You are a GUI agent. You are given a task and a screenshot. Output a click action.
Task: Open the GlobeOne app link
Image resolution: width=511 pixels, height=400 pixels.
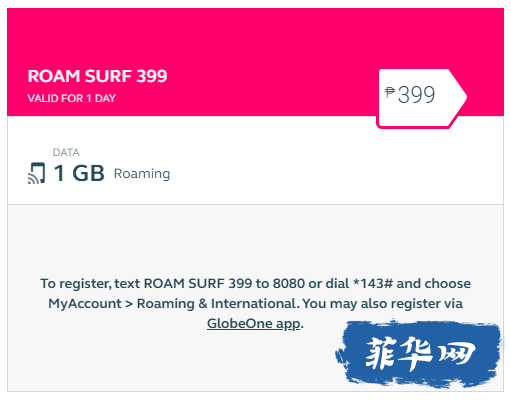click(253, 324)
